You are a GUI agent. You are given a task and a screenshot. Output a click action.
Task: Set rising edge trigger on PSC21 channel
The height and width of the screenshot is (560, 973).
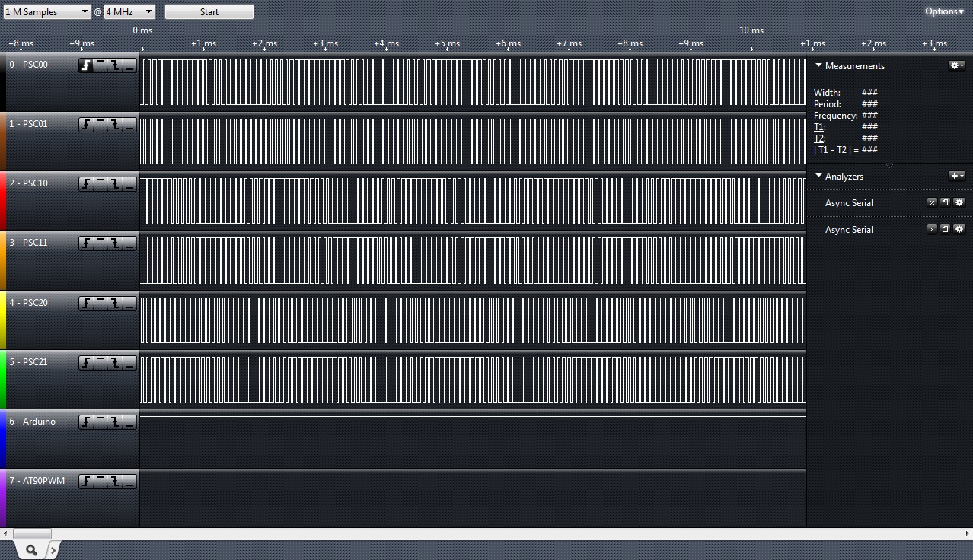(86, 363)
